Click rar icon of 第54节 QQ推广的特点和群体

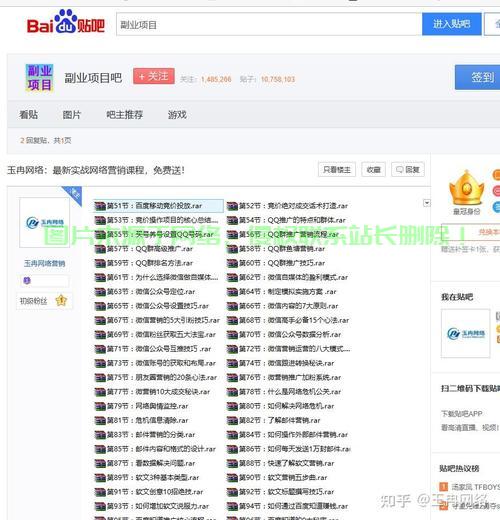click(232, 220)
